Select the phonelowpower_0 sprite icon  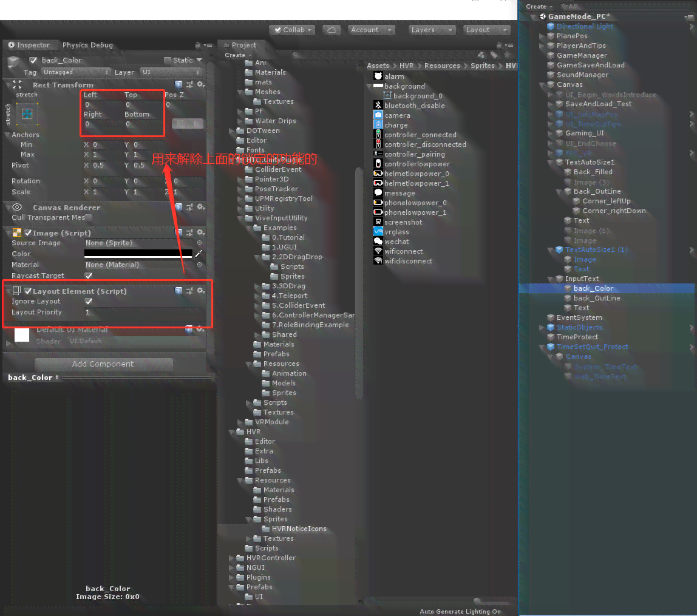pyautogui.click(x=378, y=203)
